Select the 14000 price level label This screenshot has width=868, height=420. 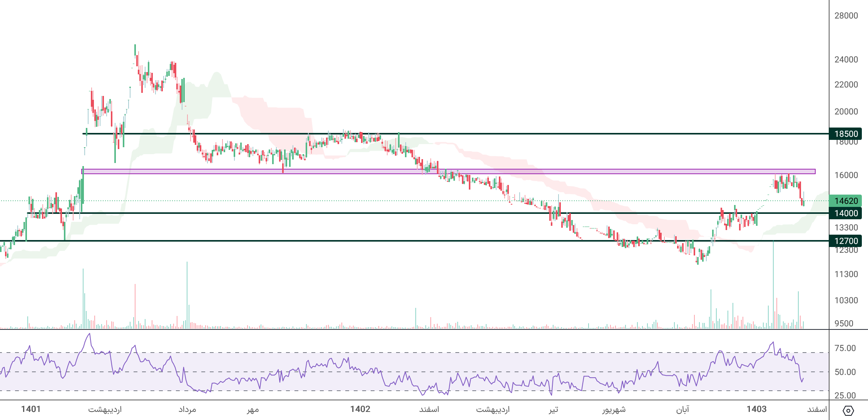(x=845, y=213)
